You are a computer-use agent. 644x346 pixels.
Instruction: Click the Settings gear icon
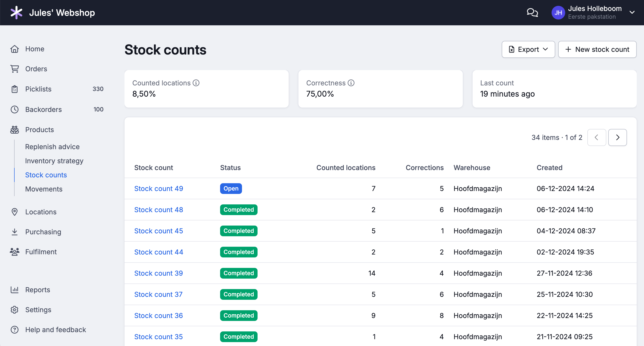(15, 310)
